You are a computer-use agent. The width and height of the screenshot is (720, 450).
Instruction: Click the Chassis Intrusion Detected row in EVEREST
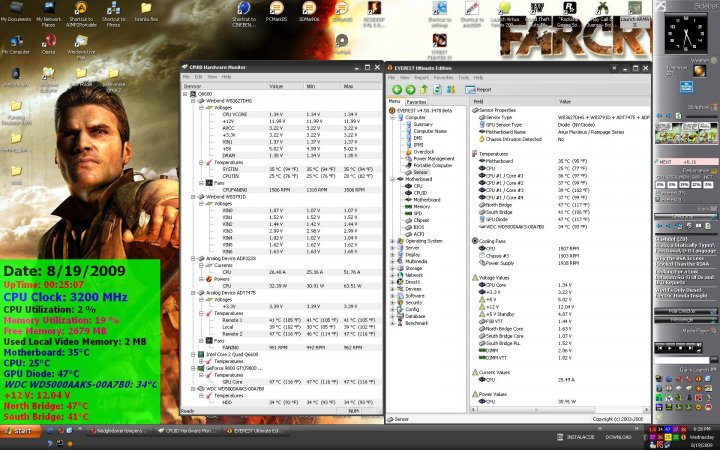(560, 139)
